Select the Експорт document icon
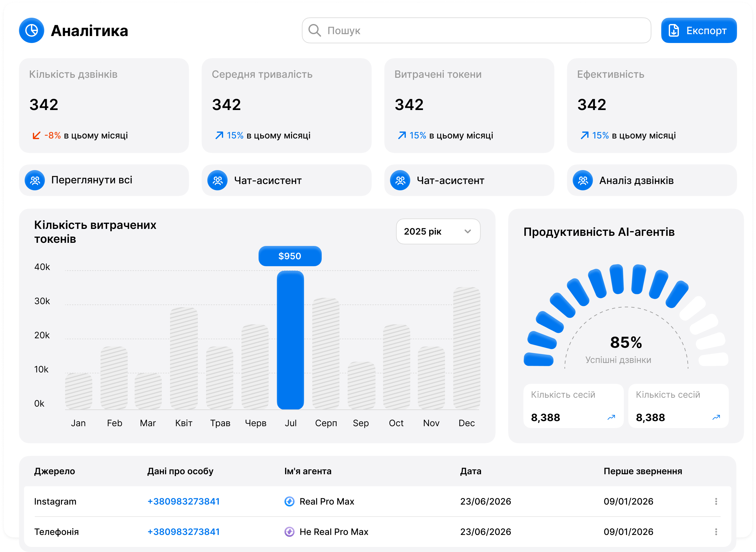 [x=674, y=30]
